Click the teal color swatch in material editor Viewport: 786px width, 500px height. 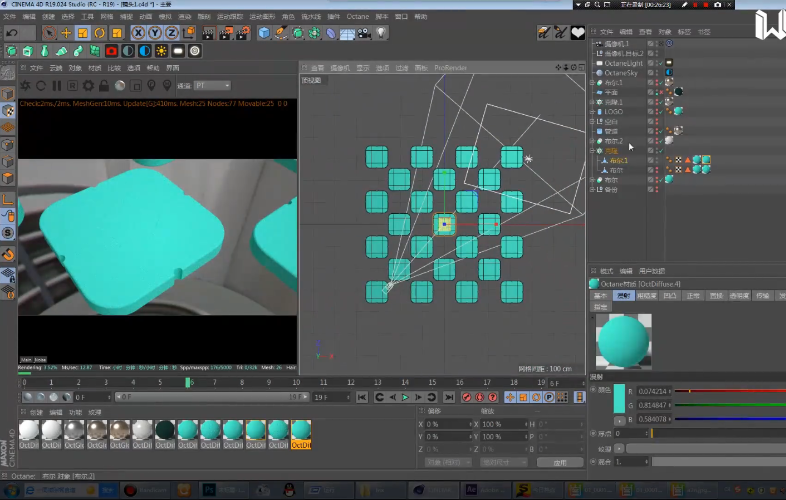click(x=620, y=398)
